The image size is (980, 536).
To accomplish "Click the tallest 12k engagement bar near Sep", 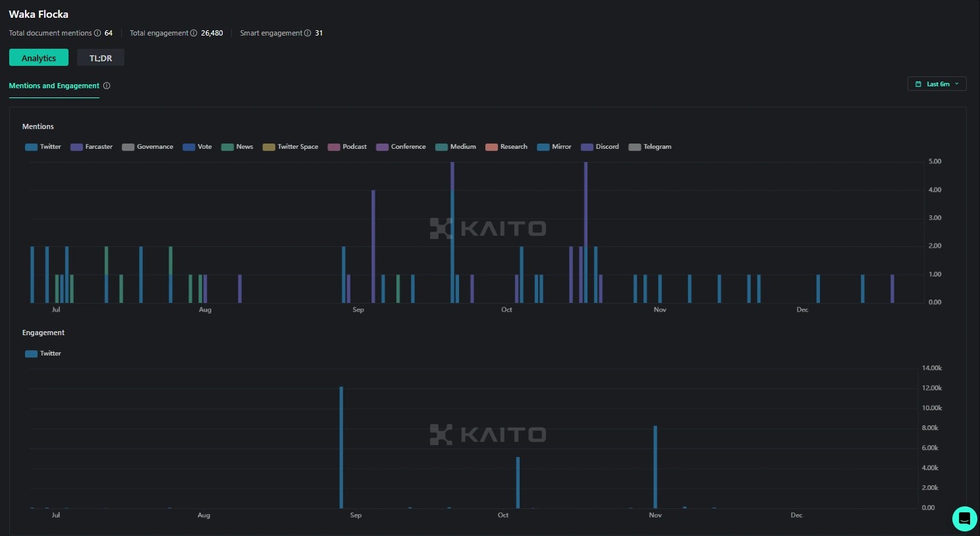I will click(x=341, y=448).
